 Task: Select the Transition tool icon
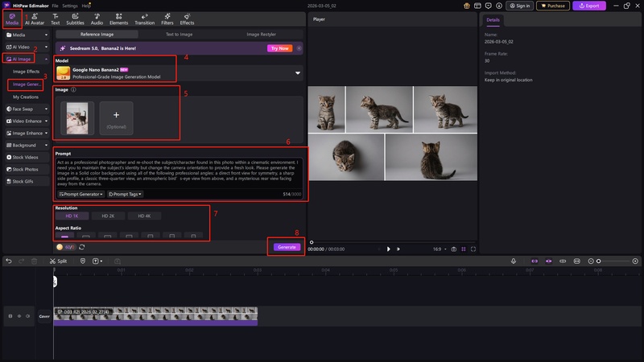pos(144,19)
